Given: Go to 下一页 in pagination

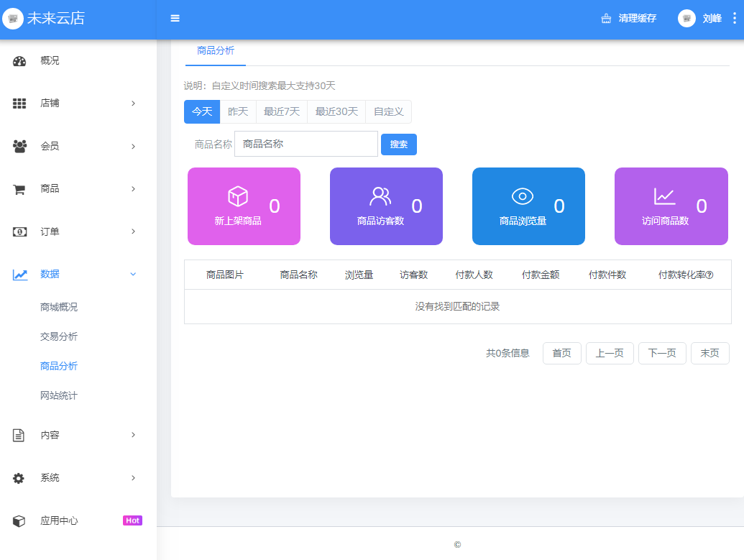Looking at the screenshot, I should coord(662,353).
